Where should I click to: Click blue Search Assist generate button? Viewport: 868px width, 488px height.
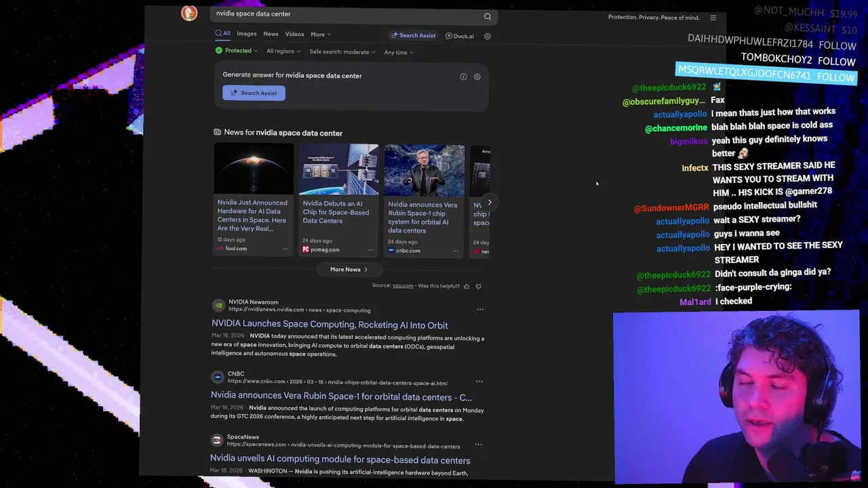pos(254,93)
